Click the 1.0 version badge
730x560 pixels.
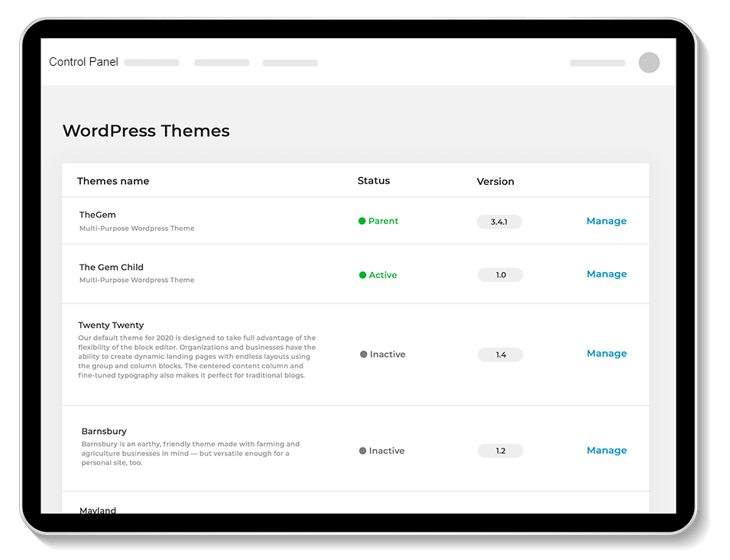tap(501, 275)
